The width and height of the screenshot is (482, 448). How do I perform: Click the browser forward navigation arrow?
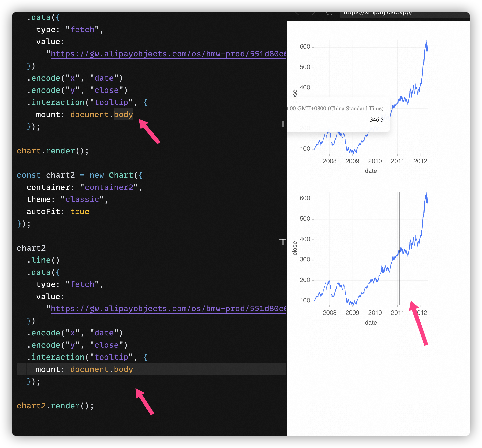(314, 13)
